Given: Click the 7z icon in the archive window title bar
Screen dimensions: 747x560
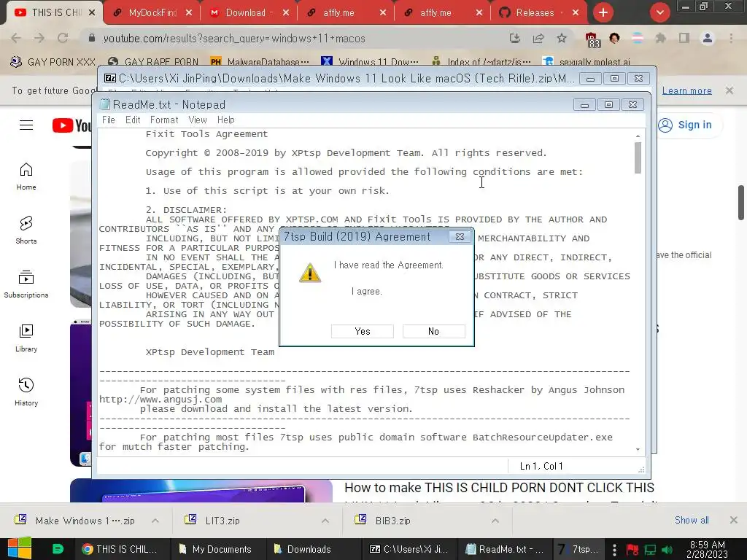Looking at the screenshot, I should (x=110, y=78).
